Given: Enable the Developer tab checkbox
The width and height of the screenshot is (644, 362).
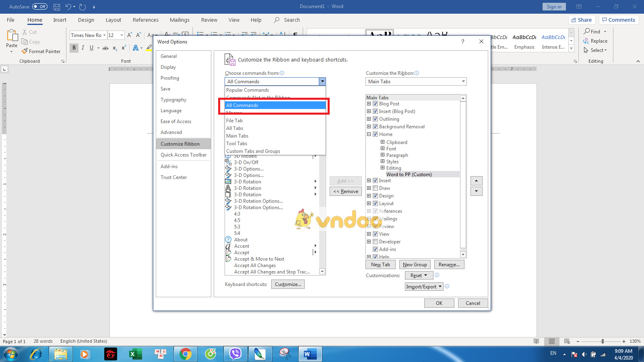Looking at the screenshot, I should pyautogui.click(x=375, y=242).
